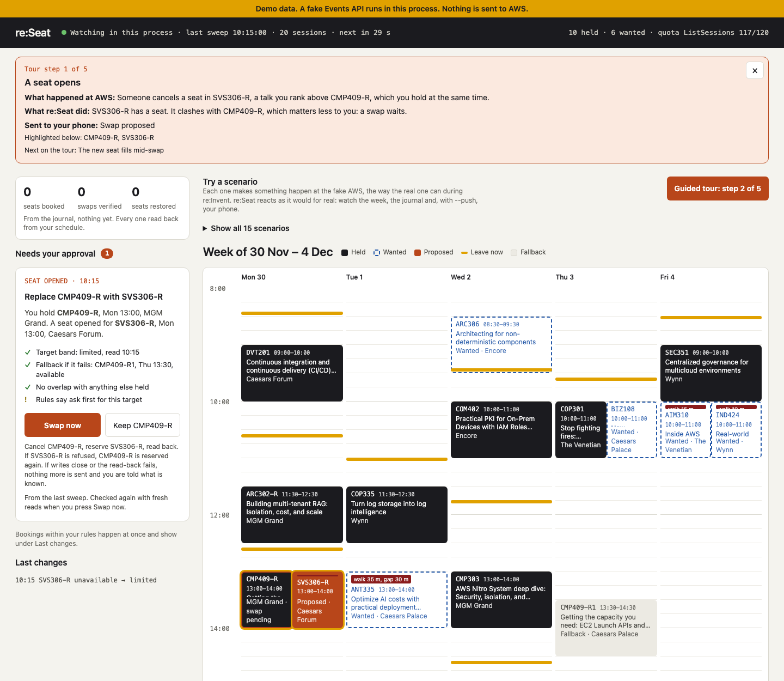The width and height of the screenshot is (784, 681).
Task: Click the Leave now legend bar swatch
Action: coord(464,253)
